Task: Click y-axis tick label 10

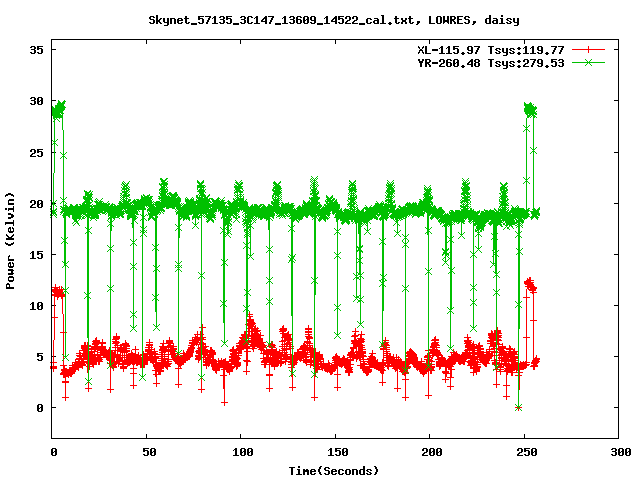Action: click(37, 306)
